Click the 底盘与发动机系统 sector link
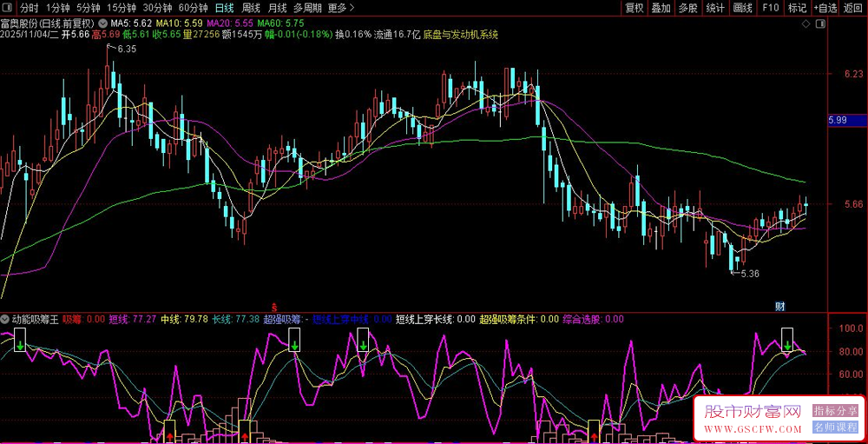The image size is (868, 444). [461, 35]
